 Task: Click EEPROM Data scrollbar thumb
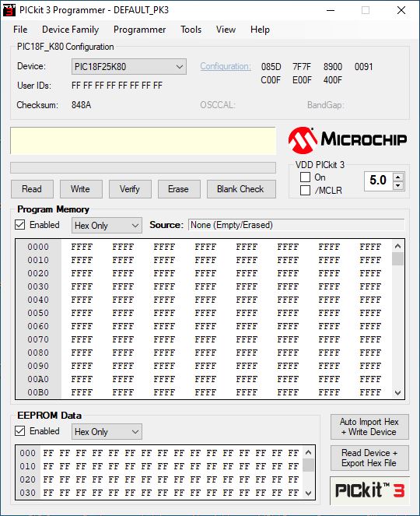pyautogui.click(x=308, y=465)
